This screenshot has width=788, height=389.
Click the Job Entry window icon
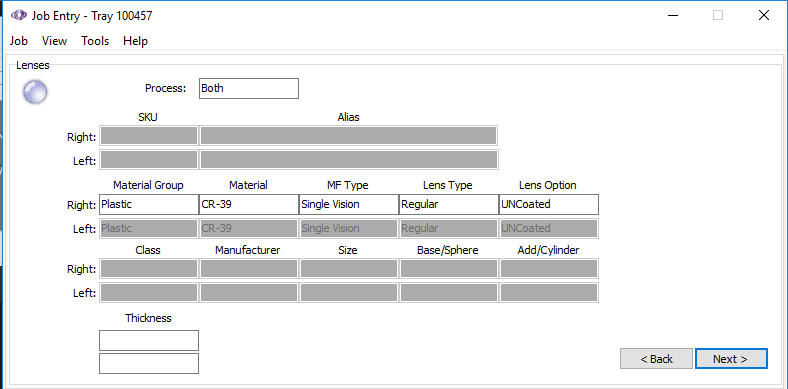click(19, 16)
